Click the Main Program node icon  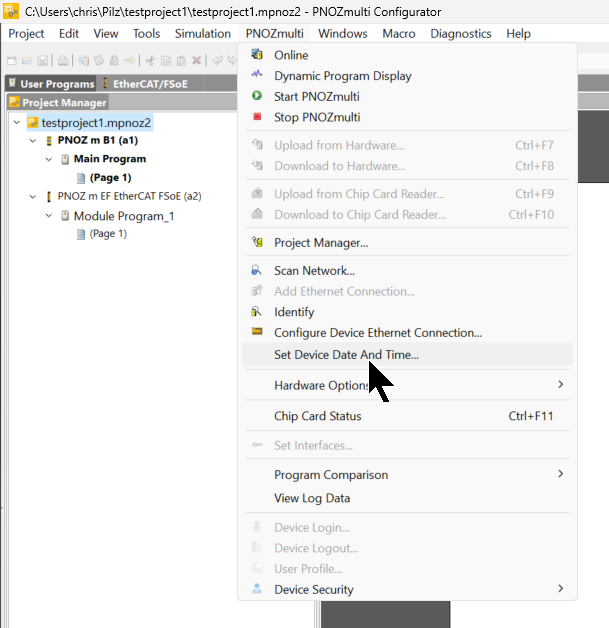(65, 159)
